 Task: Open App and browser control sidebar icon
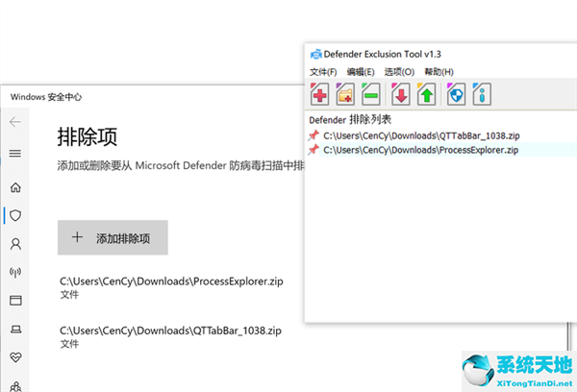click(15, 301)
